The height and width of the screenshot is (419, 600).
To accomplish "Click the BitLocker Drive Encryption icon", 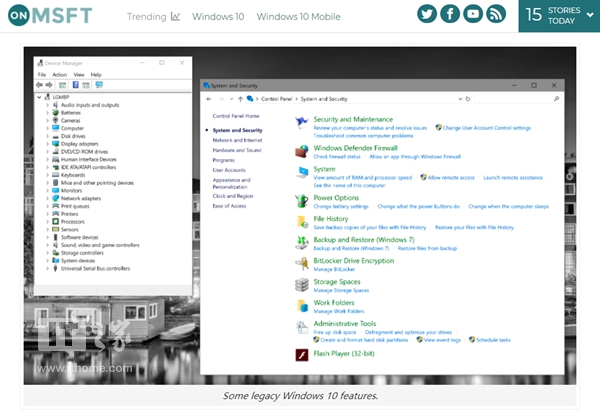I will pyautogui.click(x=302, y=262).
